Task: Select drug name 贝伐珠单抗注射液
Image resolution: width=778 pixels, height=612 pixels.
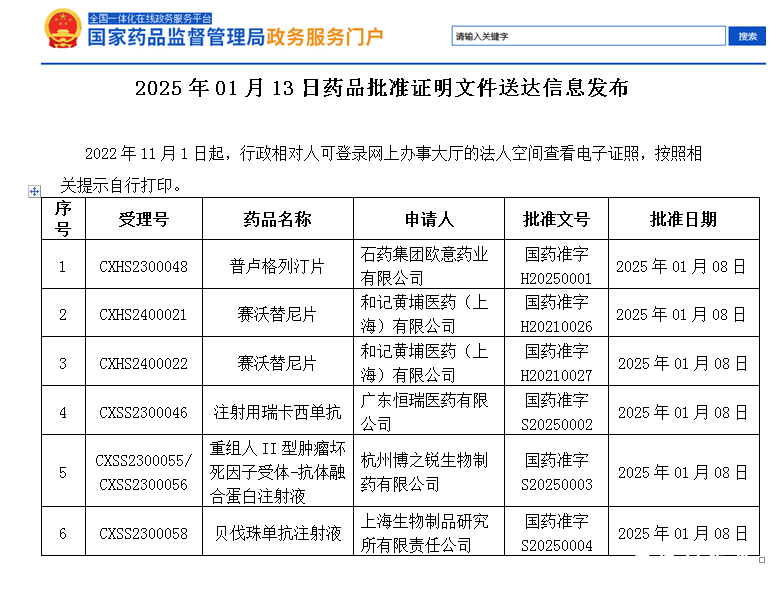Action: pyautogui.click(x=277, y=534)
